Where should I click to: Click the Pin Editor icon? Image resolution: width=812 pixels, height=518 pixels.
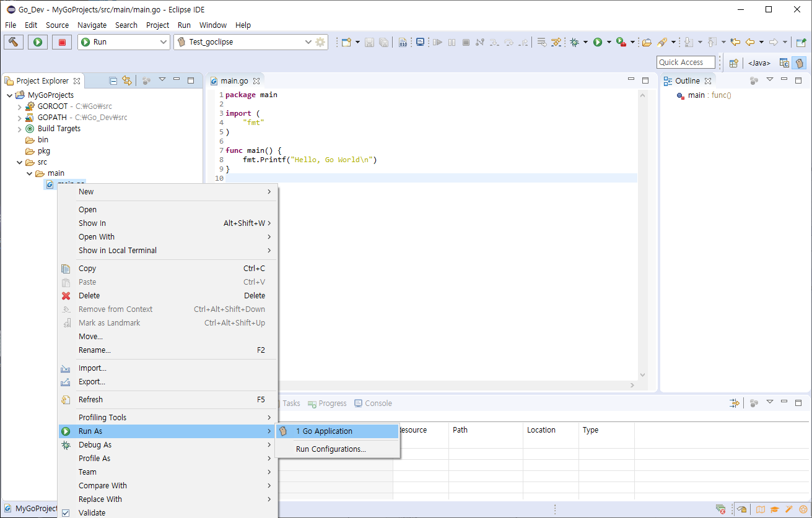(801, 42)
